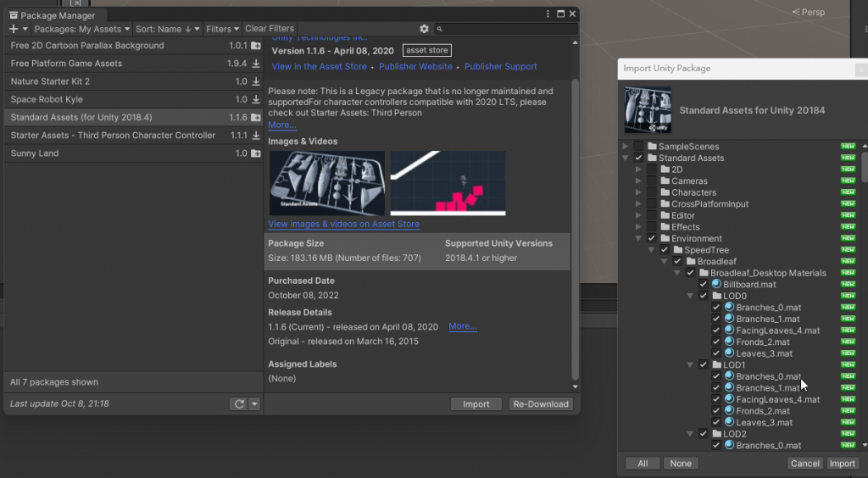Open the Filters dropdown
This screenshot has width=868, height=478.
(223, 29)
